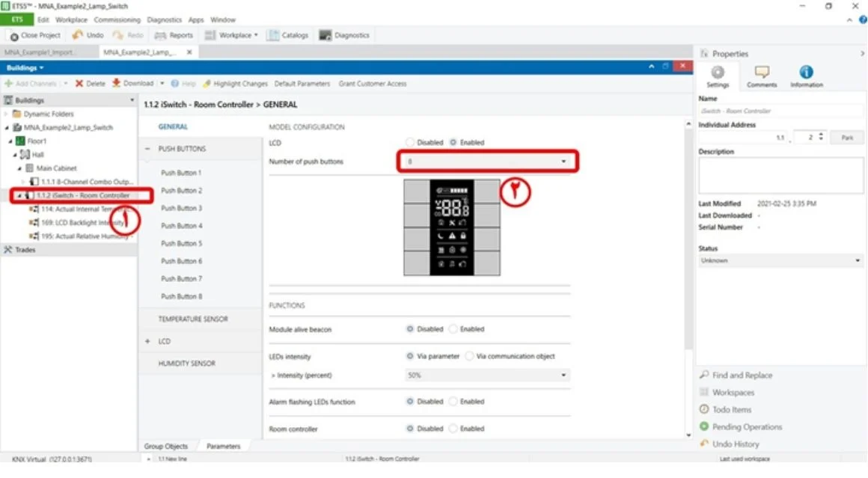Open the Diagnostics toolbar icon
Screen dimensions: 868x478
click(x=325, y=35)
